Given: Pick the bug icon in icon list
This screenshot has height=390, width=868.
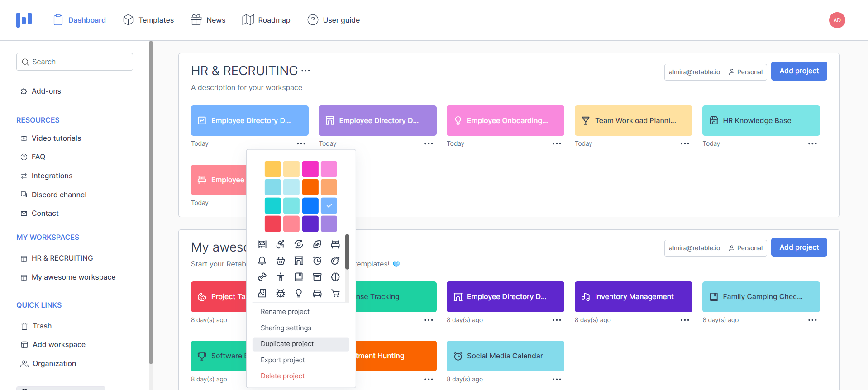Looking at the screenshot, I should coord(281,293).
